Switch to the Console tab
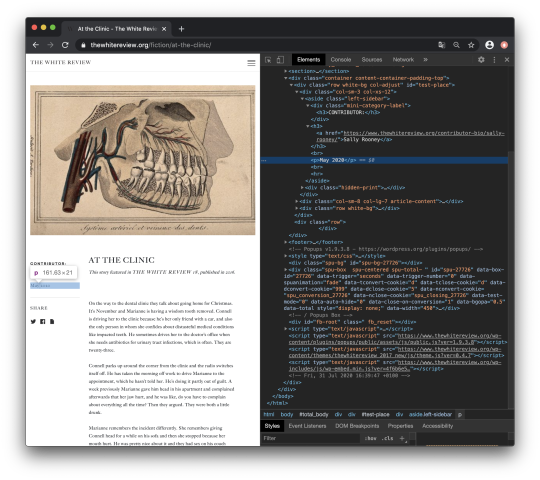This screenshot has height=480, width=540. (x=341, y=60)
